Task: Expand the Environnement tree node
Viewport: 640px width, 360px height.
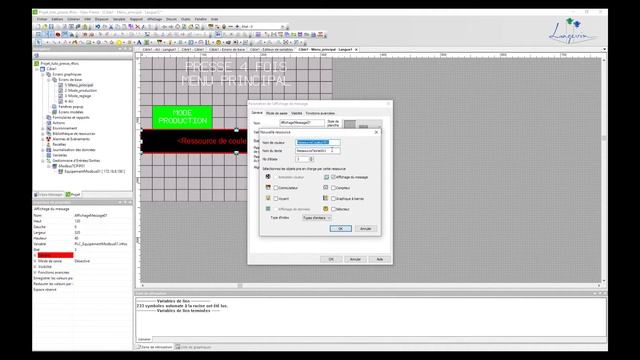Action: pos(43,128)
